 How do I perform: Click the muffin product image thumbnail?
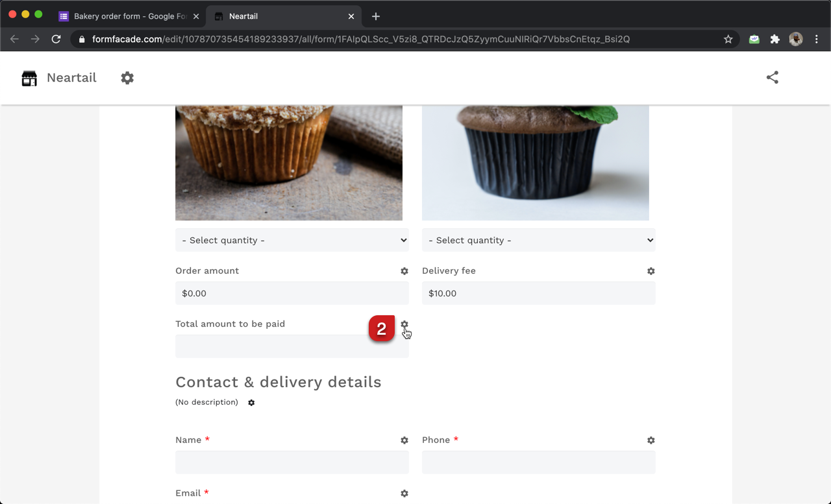[x=289, y=161]
